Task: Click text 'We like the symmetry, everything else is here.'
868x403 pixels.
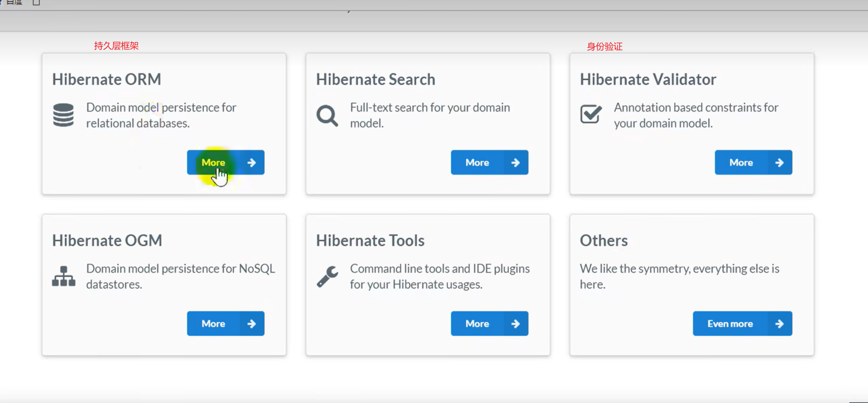Action: click(x=679, y=276)
